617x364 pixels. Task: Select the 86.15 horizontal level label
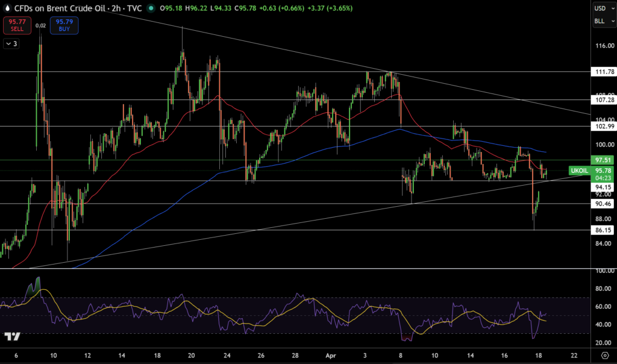604,230
